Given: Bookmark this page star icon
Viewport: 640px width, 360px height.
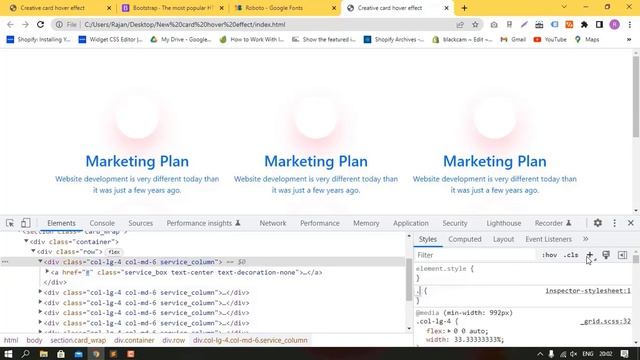Looking at the screenshot, I should pos(475,24).
